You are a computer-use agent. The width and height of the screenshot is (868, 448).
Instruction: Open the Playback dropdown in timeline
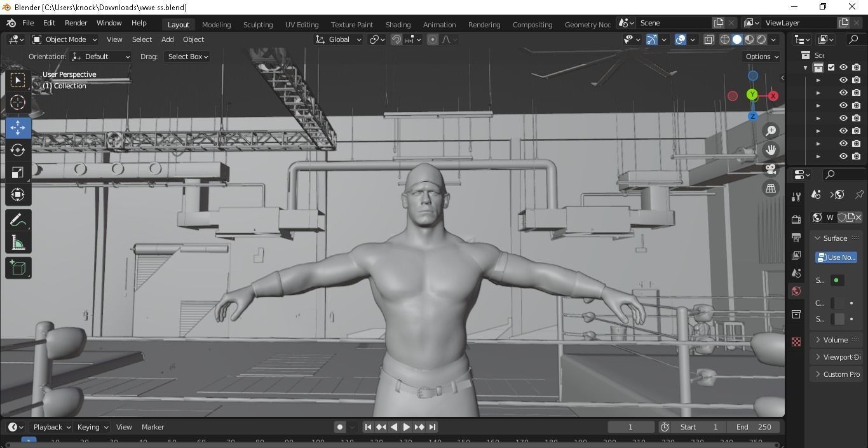click(x=51, y=427)
